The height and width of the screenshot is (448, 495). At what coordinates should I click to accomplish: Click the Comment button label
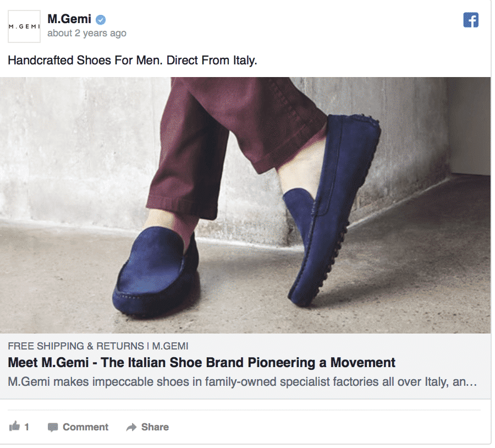[x=86, y=427]
